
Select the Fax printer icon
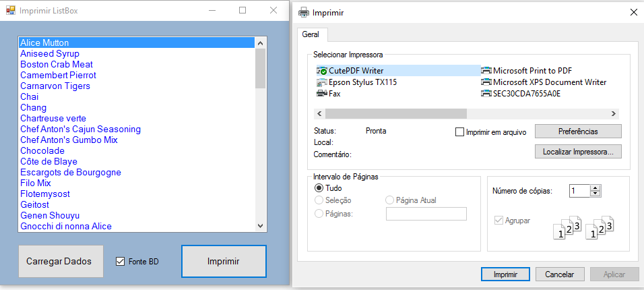click(321, 94)
